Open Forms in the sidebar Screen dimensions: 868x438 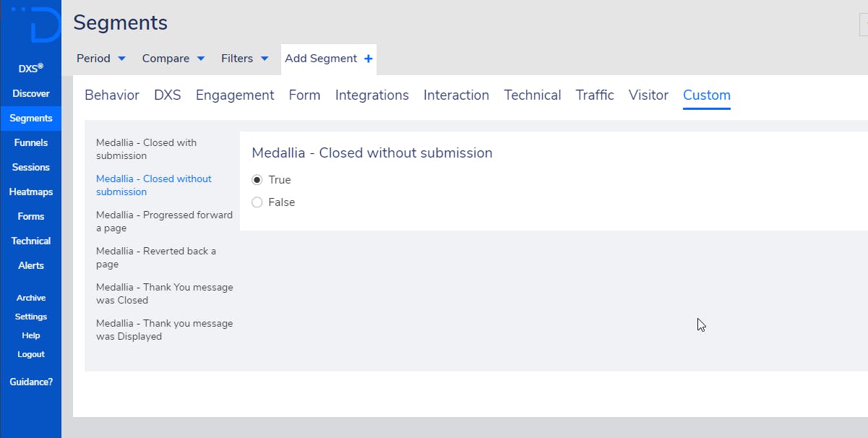31,216
